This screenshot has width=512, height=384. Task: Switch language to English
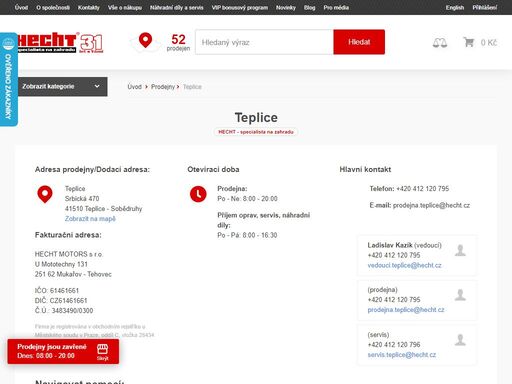[x=455, y=7]
